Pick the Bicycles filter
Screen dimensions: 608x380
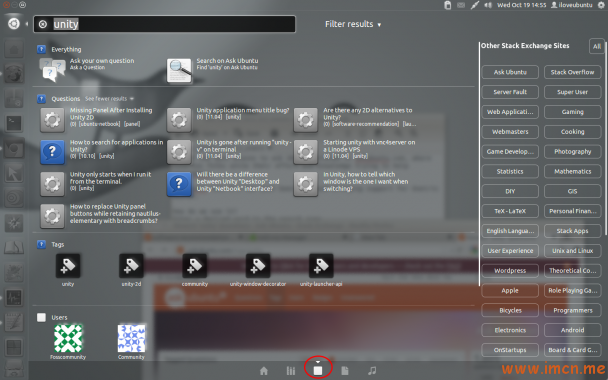[510, 310]
